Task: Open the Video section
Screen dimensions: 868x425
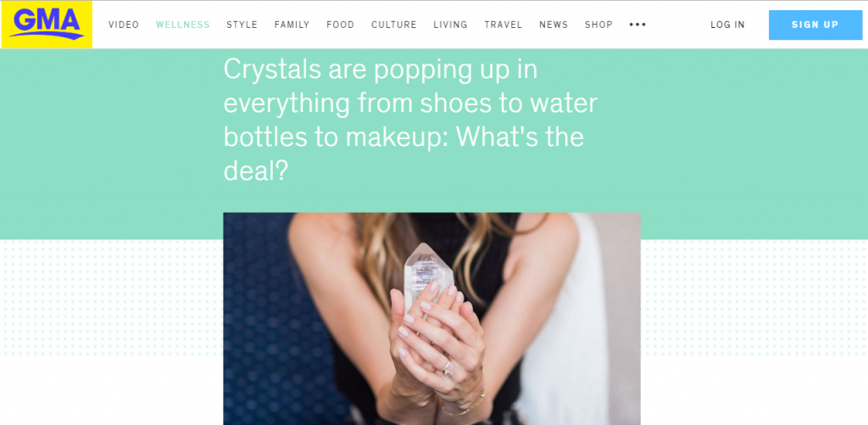Action: tap(124, 25)
